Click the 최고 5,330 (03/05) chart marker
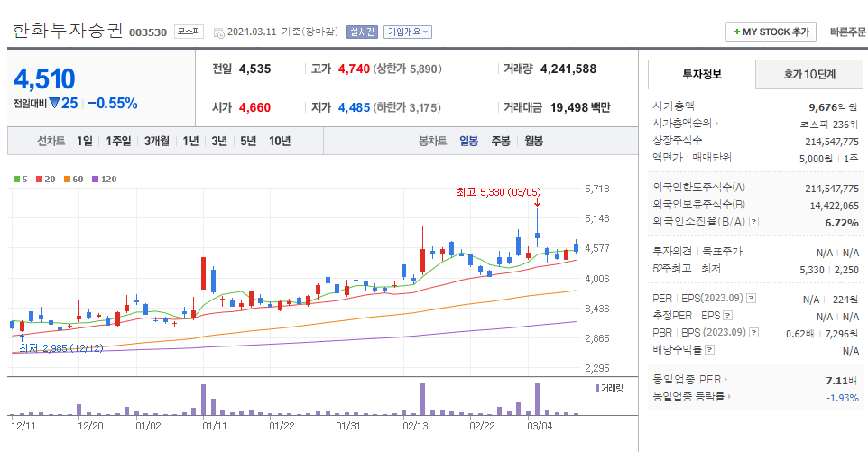Image resolution: width=868 pixels, height=452 pixels. pyautogui.click(x=499, y=192)
